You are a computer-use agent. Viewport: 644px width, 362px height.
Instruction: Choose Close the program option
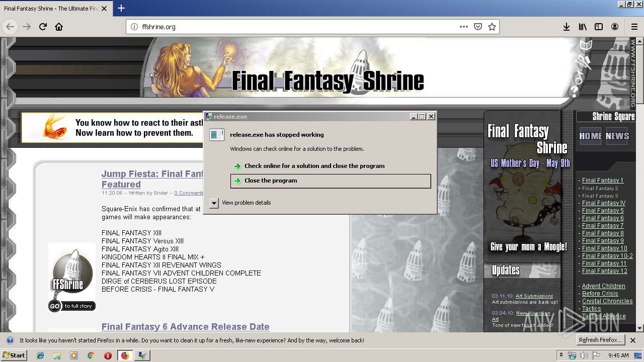tap(331, 181)
